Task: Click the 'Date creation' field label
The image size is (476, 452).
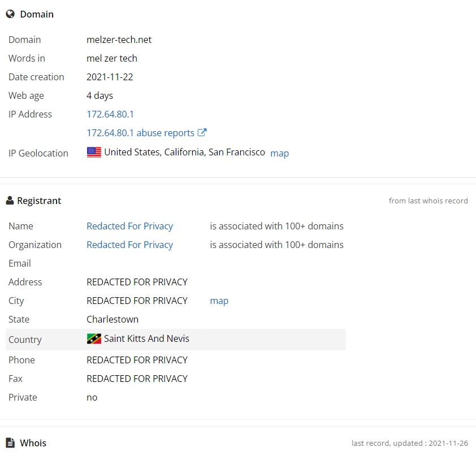Action: click(36, 77)
